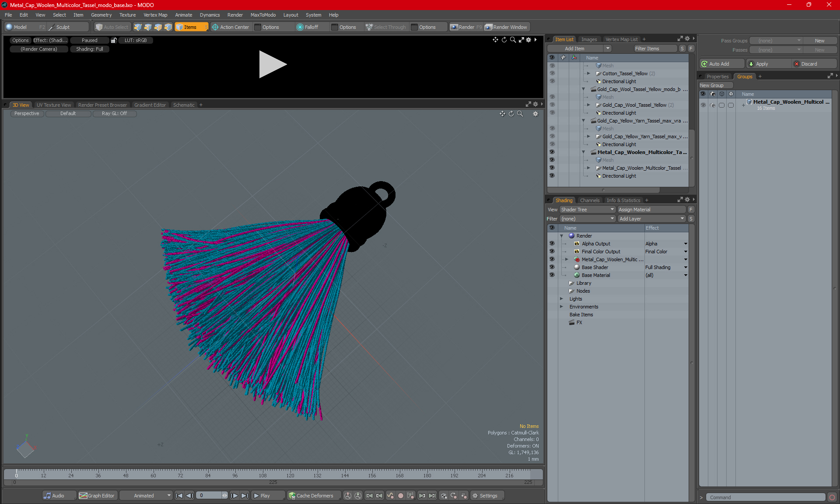Click the Falloff tool icon

tap(300, 27)
